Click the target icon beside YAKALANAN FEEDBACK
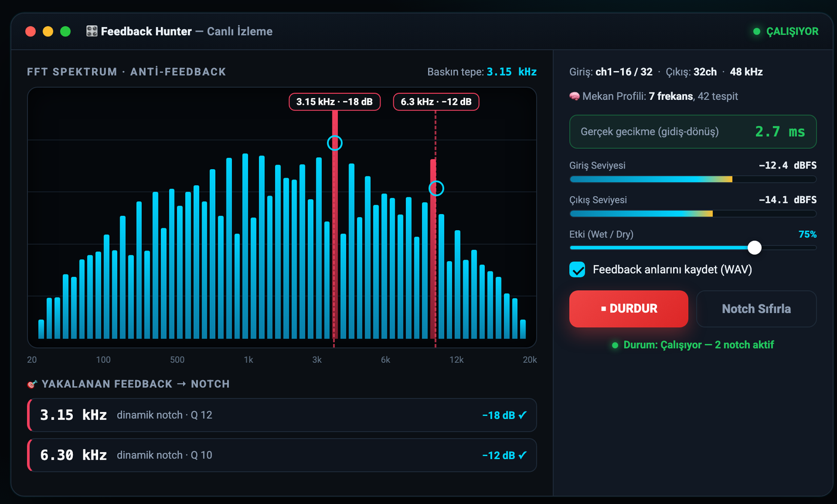The height and width of the screenshot is (504, 837). [32, 384]
